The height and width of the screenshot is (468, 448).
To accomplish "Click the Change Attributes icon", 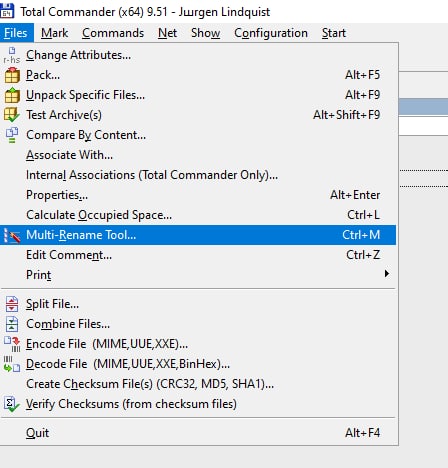I will [12, 55].
